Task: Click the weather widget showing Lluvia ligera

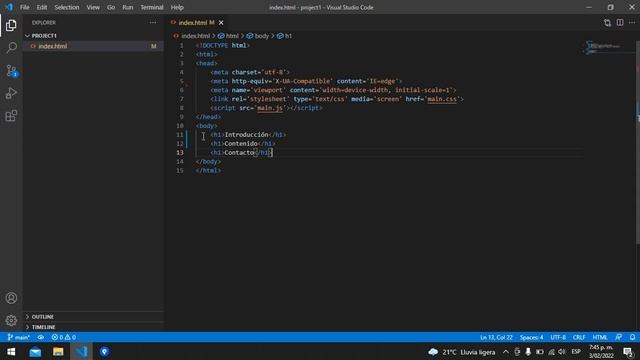Action: (x=461, y=352)
